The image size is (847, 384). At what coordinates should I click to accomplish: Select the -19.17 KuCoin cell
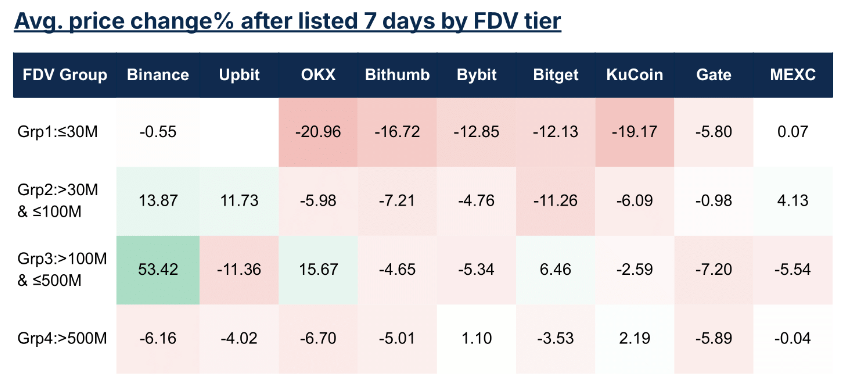pos(635,132)
